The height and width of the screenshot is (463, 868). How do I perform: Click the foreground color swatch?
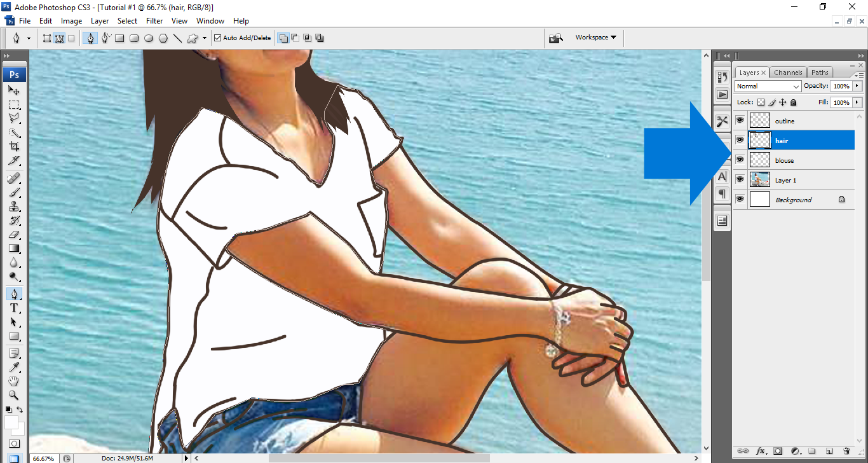click(11, 422)
